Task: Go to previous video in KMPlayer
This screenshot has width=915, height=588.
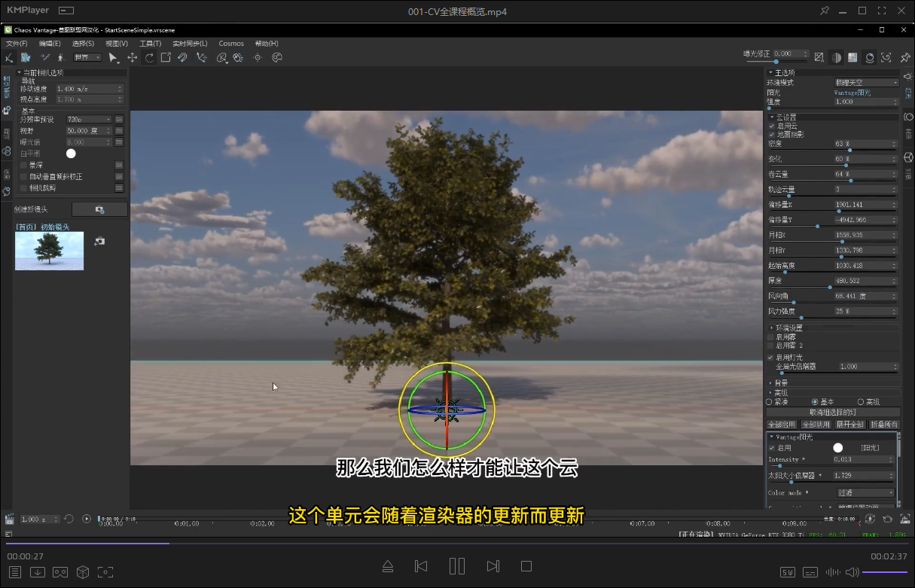Action: point(421,566)
